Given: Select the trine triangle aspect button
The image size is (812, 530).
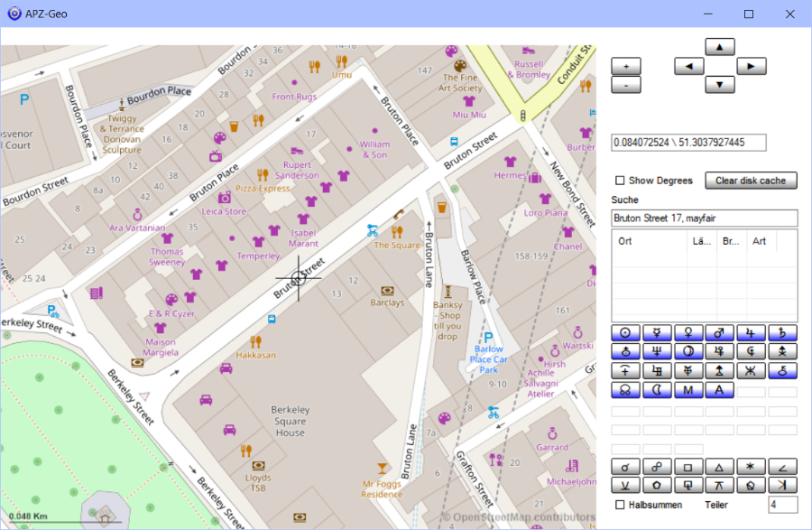Looking at the screenshot, I should [x=719, y=467].
